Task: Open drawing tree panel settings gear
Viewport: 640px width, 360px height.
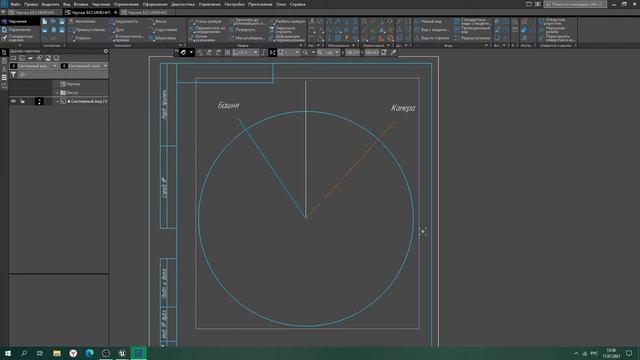Action: point(106,51)
